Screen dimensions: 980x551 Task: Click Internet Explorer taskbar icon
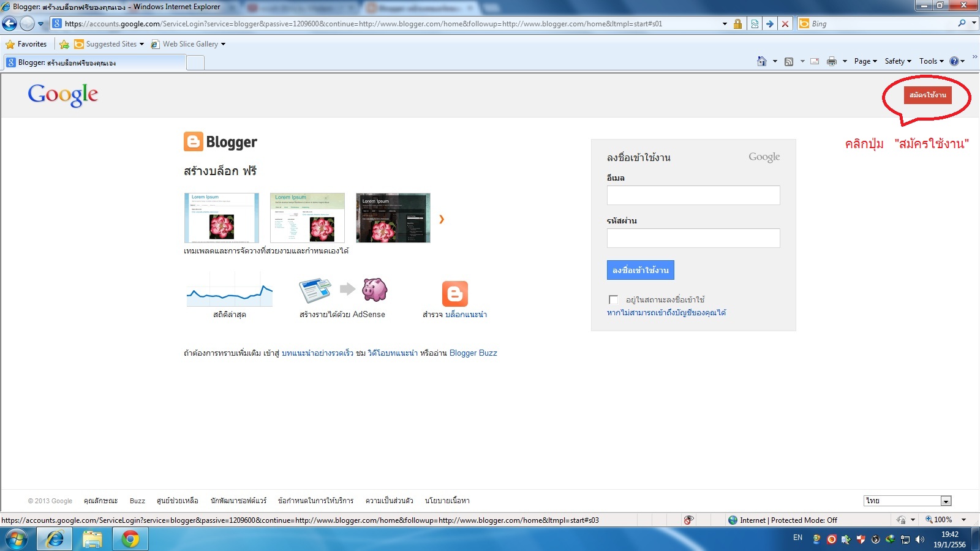point(55,539)
